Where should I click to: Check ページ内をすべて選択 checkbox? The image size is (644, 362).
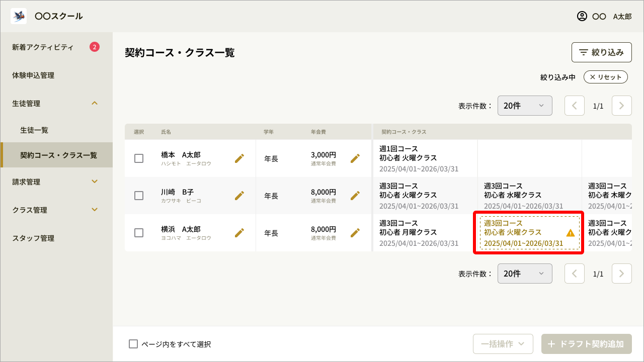[x=133, y=344]
